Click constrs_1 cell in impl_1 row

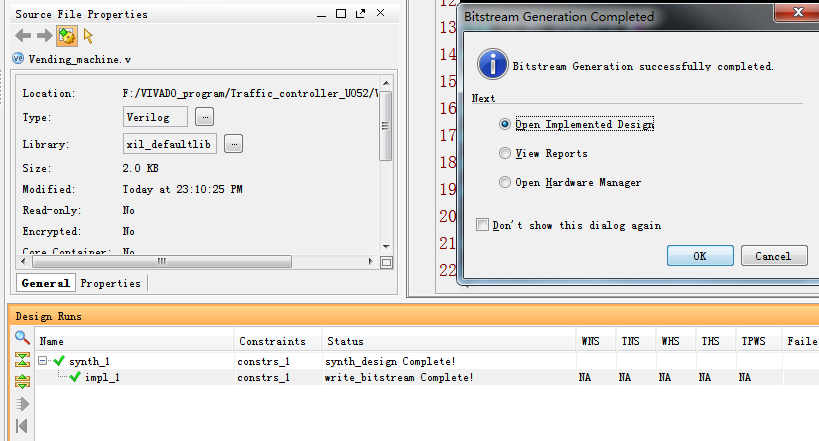263,377
